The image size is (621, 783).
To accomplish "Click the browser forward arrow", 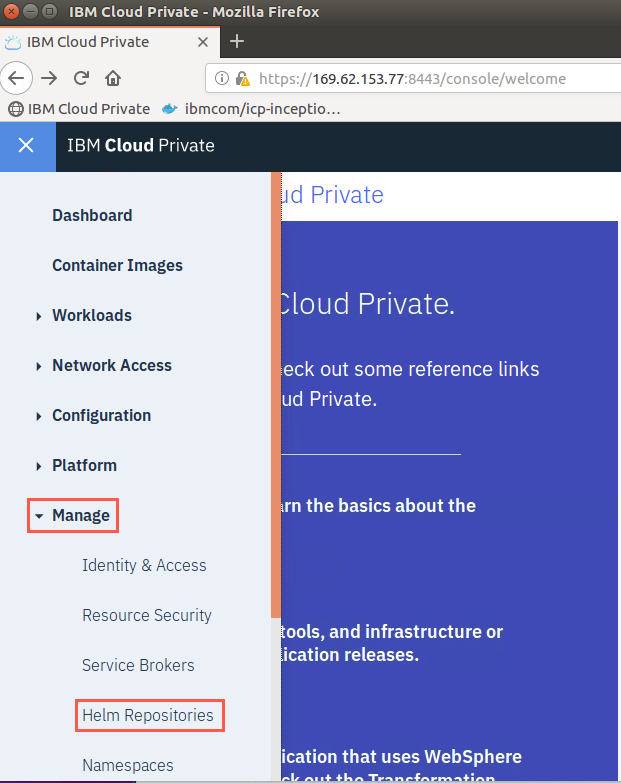I will click(49, 78).
